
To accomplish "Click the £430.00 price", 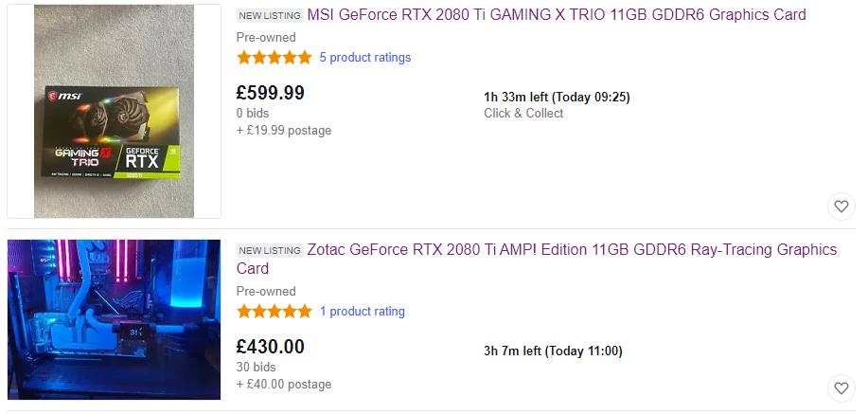I will [x=270, y=347].
